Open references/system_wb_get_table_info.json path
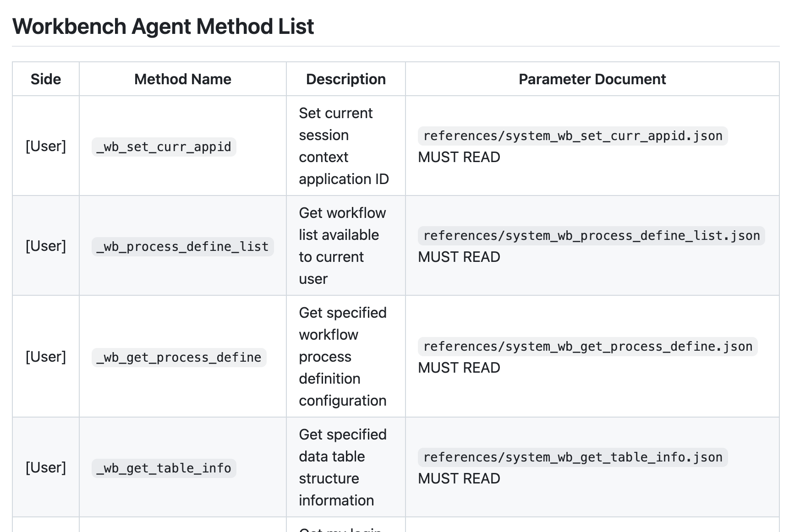The width and height of the screenshot is (800, 532). [x=573, y=457]
